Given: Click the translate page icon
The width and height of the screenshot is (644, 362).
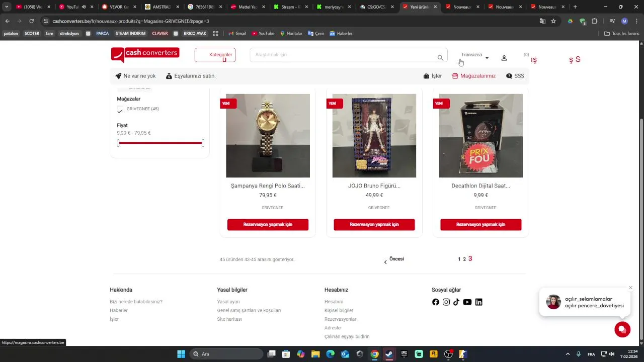Looking at the screenshot, I should tap(542, 21).
